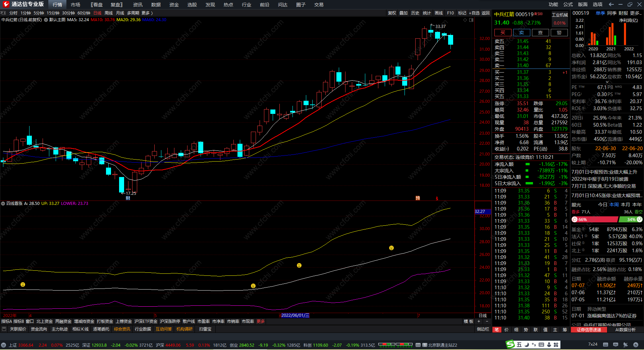Click the lightning bolt icon in status bar
The image size is (644, 350).
[636, 345]
